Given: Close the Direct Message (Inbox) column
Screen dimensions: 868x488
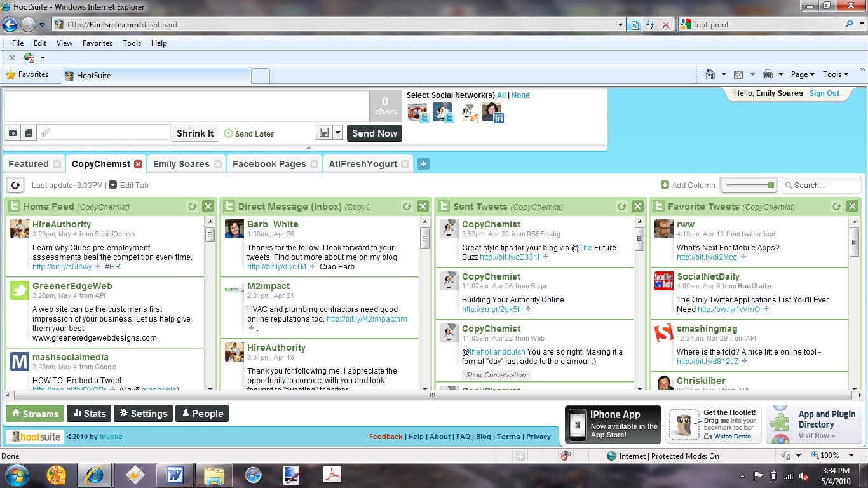Looking at the screenshot, I should coord(423,207).
